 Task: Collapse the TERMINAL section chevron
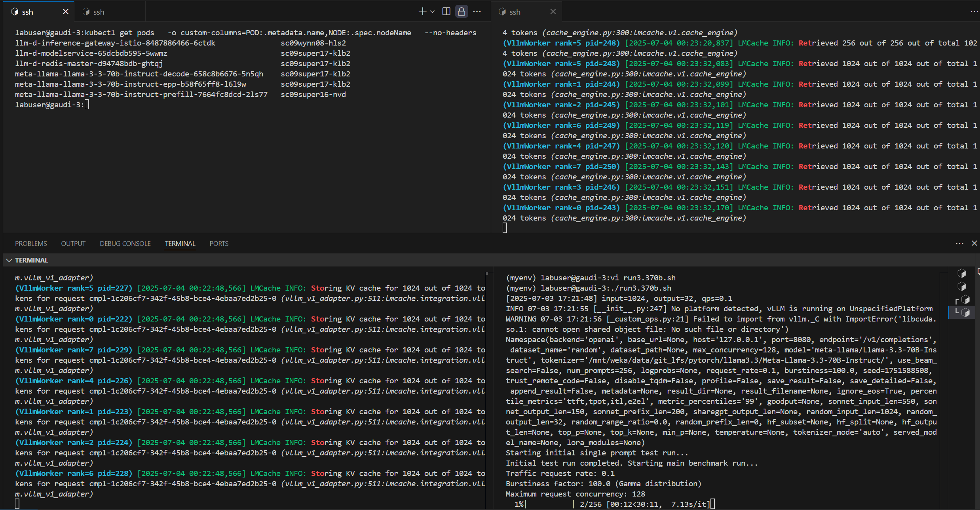9,260
